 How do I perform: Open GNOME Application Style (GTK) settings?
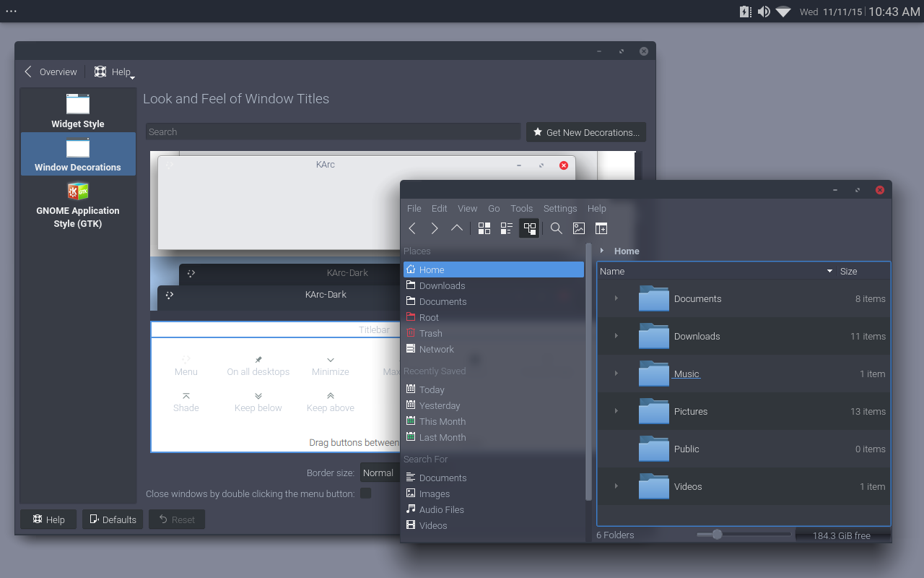click(78, 204)
